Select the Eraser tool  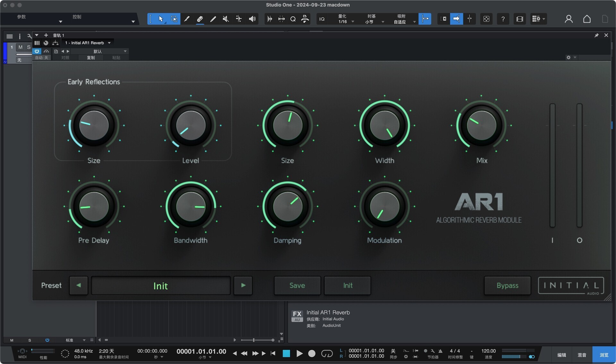point(200,19)
